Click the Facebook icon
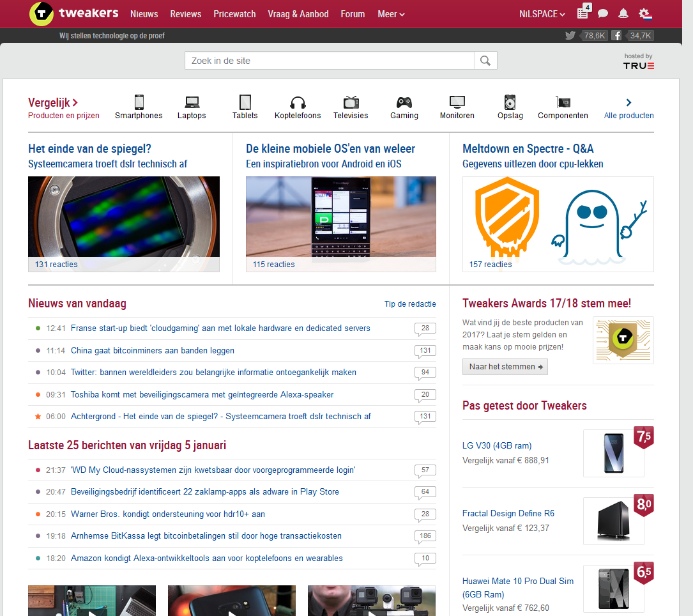 (616, 35)
